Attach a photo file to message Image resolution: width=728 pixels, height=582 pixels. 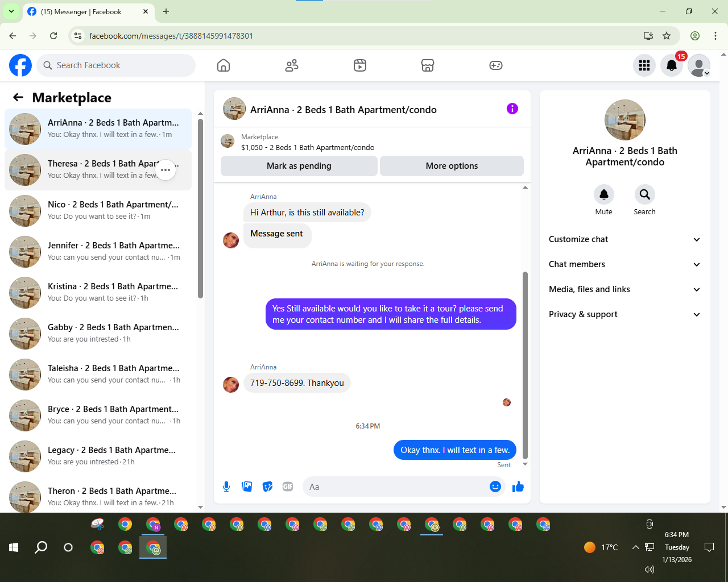click(x=247, y=487)
